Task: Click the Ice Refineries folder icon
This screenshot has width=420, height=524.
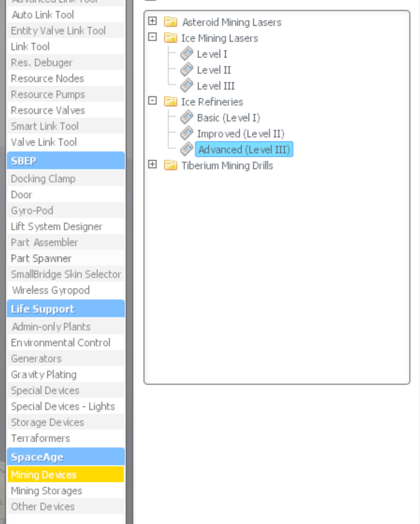Action: (x=170, y=102)
